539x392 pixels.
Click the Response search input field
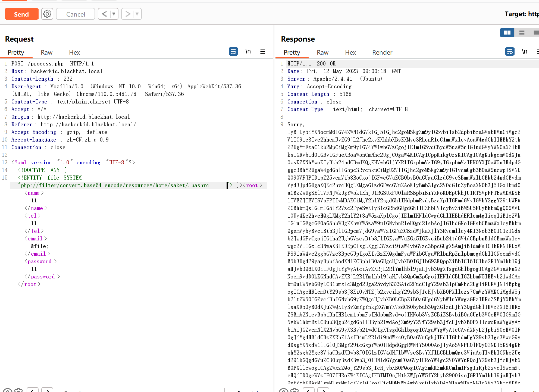point(418,390)
